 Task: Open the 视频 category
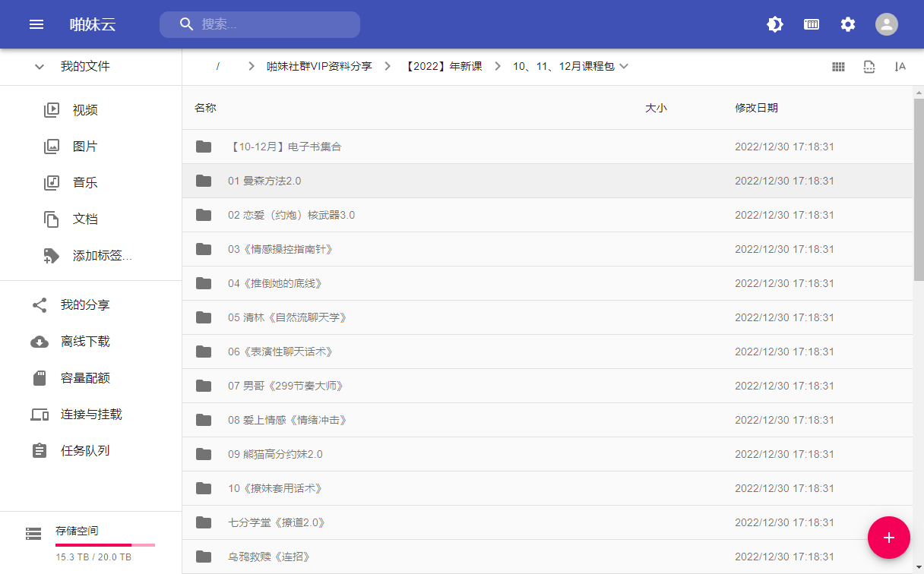[85, 110]
